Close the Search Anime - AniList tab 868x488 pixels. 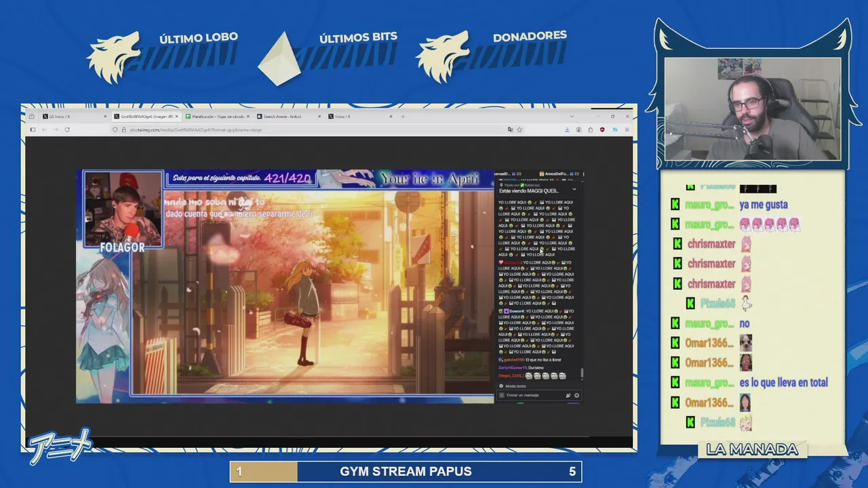click(321, 117)
